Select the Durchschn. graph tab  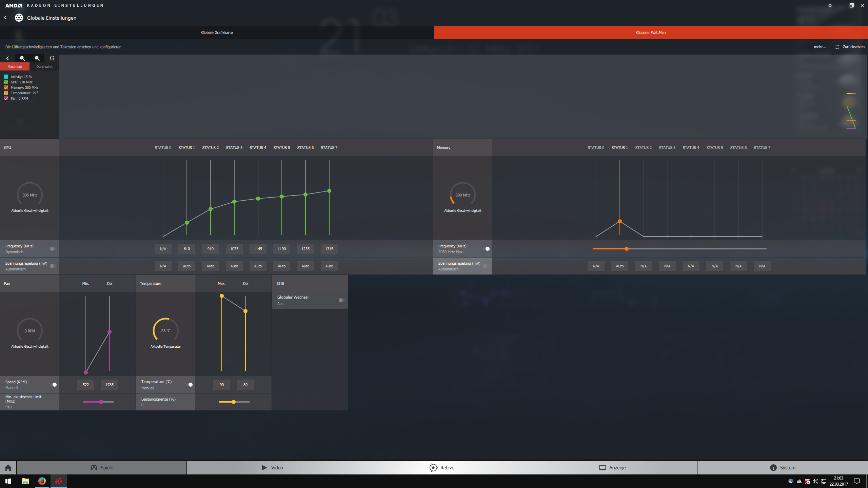[44, 66]
